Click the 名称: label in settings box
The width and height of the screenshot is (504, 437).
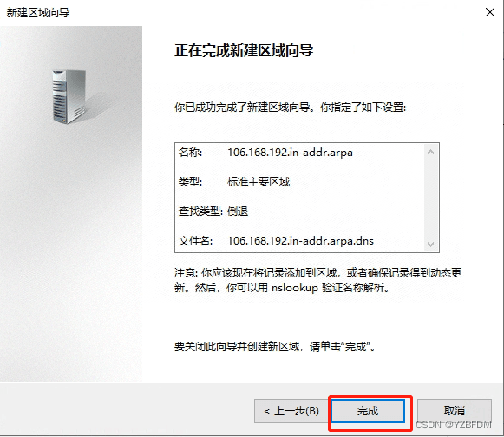190,153
